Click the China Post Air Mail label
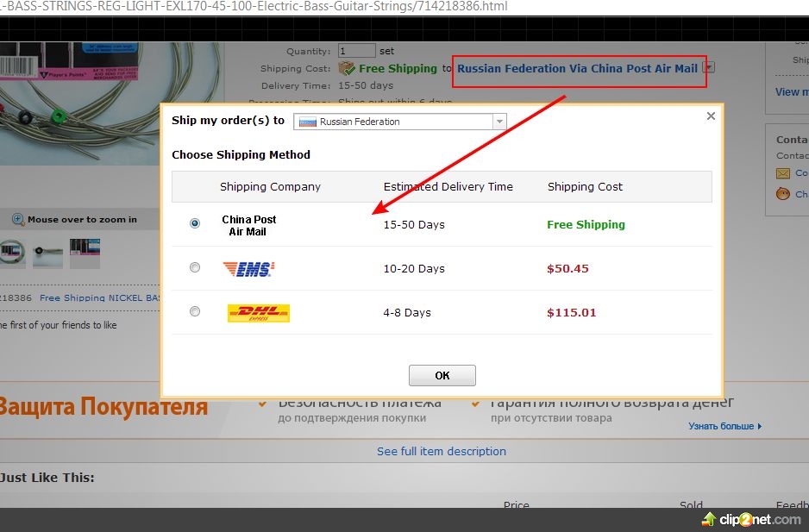809x532 pixels. tap(248, 226)
